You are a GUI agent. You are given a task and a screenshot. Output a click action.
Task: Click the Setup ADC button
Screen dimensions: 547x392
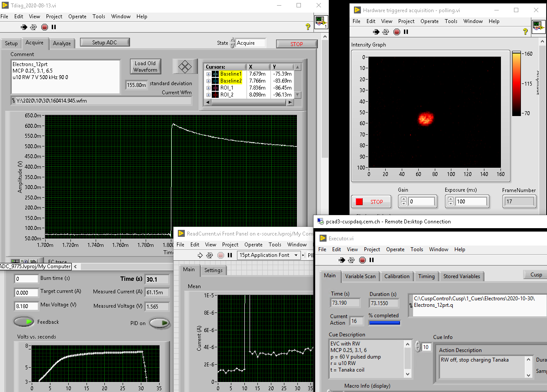point(105,43)
